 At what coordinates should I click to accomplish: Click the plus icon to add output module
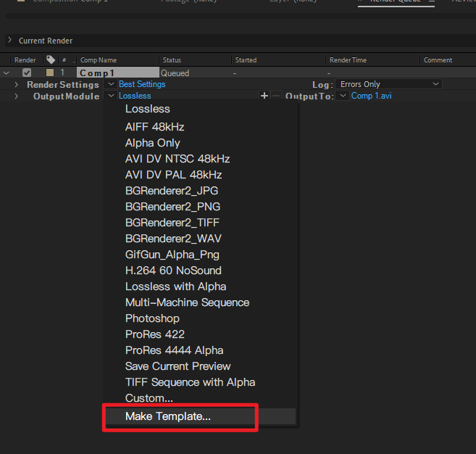[x=264, y=96]
